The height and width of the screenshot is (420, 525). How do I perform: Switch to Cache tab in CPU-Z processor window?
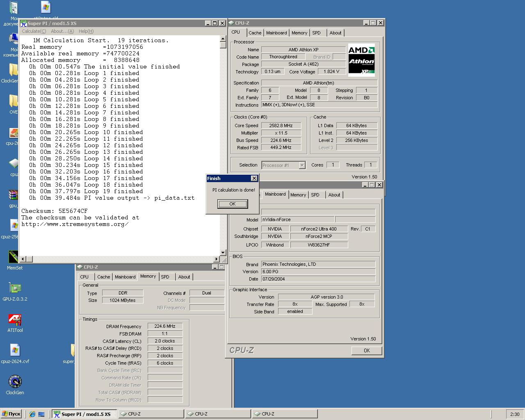(x=255, y=33)
